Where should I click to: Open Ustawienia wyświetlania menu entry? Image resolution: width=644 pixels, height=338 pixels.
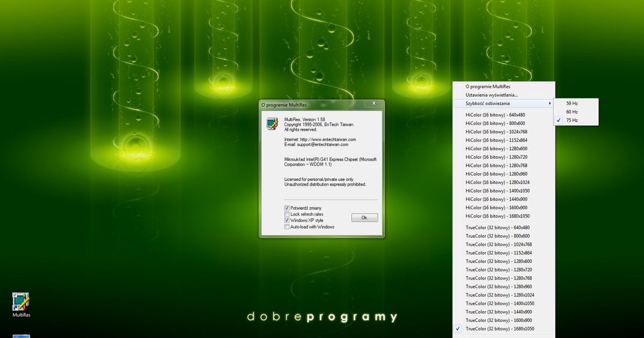click(504, 95)
